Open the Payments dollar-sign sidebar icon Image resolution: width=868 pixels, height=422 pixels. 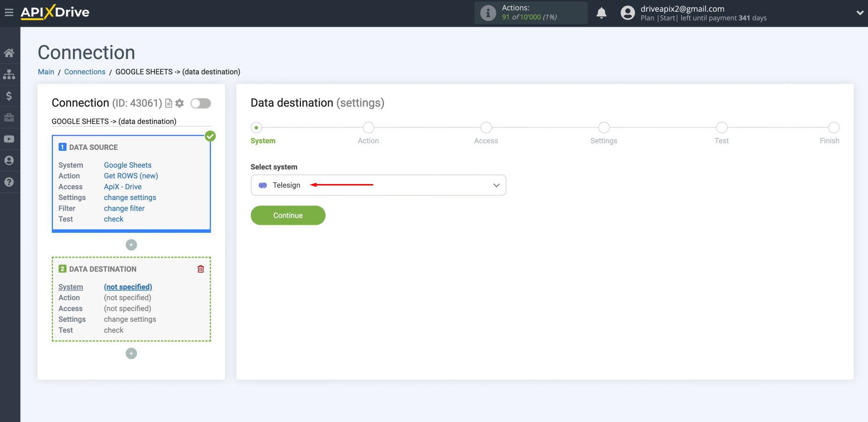tap(9, 96)
